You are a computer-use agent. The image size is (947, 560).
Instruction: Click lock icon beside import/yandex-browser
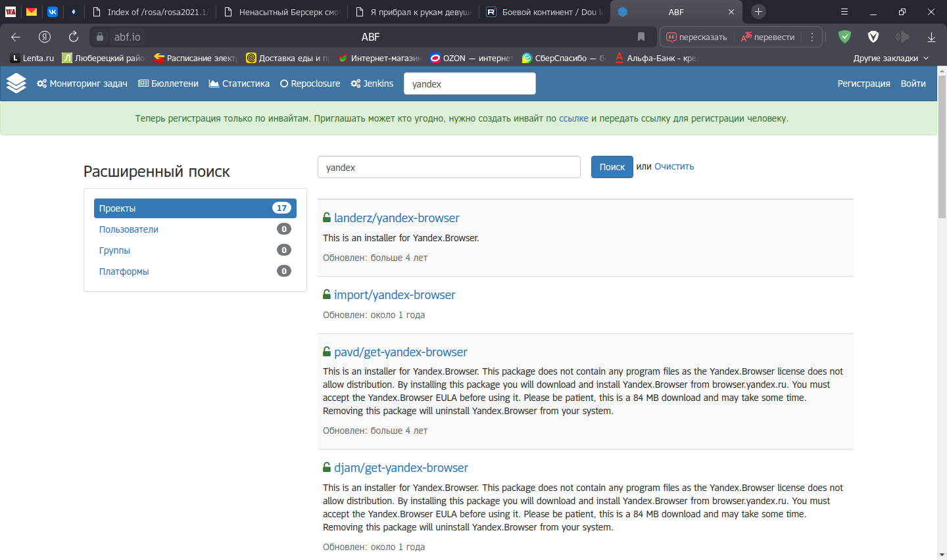pos(327,294)
